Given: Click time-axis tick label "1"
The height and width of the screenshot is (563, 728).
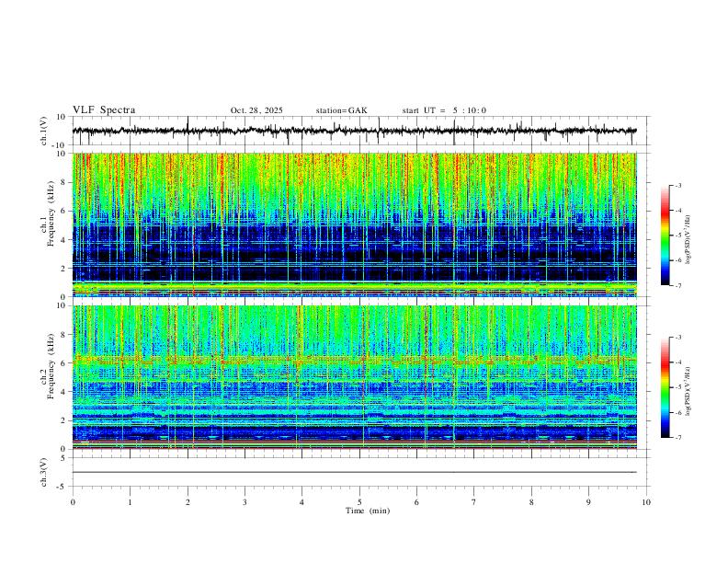Looking at the screenshot, I should pos(130,502).
